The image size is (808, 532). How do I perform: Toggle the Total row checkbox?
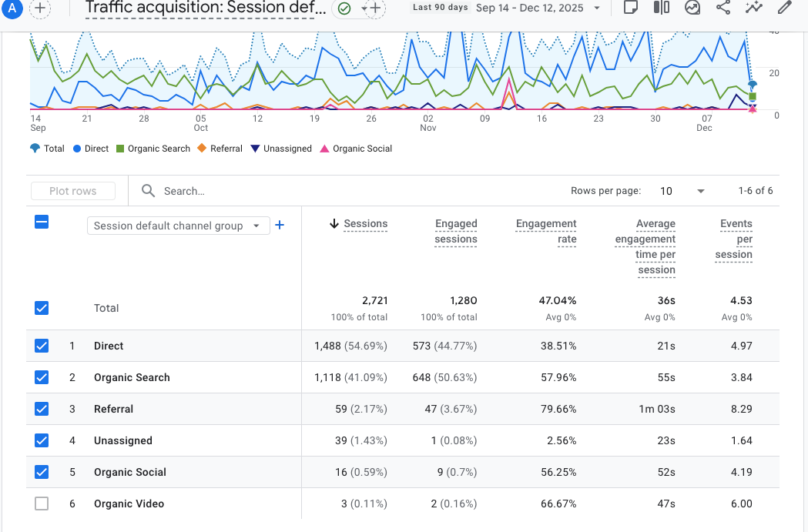coord(42,308)
